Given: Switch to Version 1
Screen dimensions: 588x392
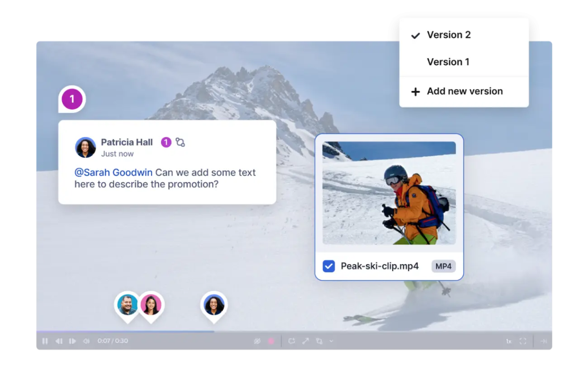Looking at the screenshot, I should tap(448, 62).
